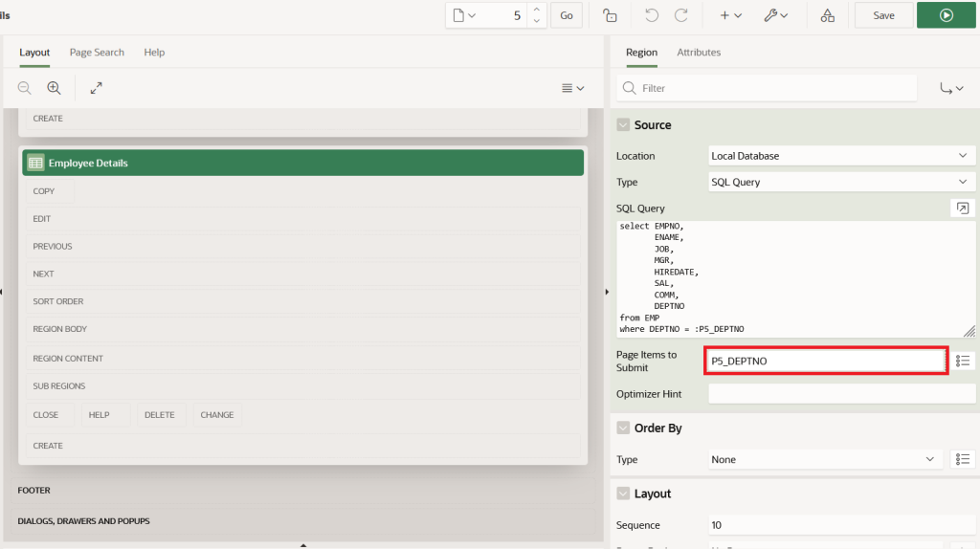Open the Help tab
Screen dimensions: 980x549
pyautogui.click(x=154, y=53)
